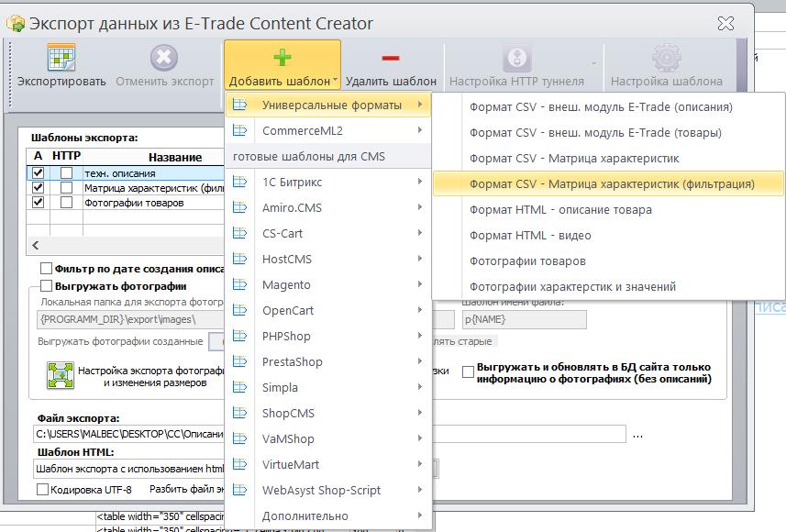The width and height of the screenshot is (786, 532).
Task: Click the p{NAME} file name template field
Action: (524, 319)
